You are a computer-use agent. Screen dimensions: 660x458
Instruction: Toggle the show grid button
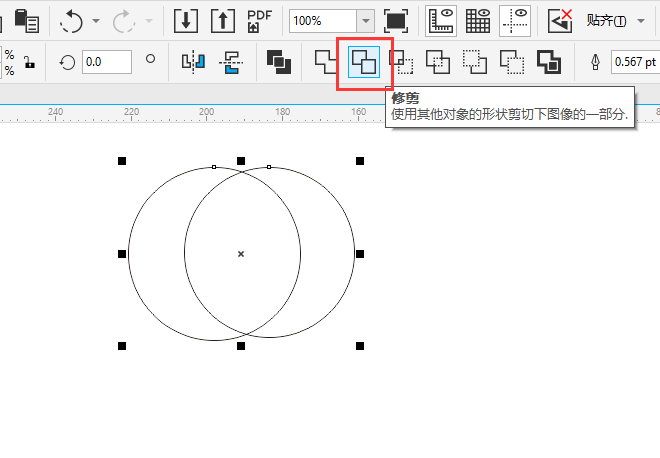(x=478, y=21)
